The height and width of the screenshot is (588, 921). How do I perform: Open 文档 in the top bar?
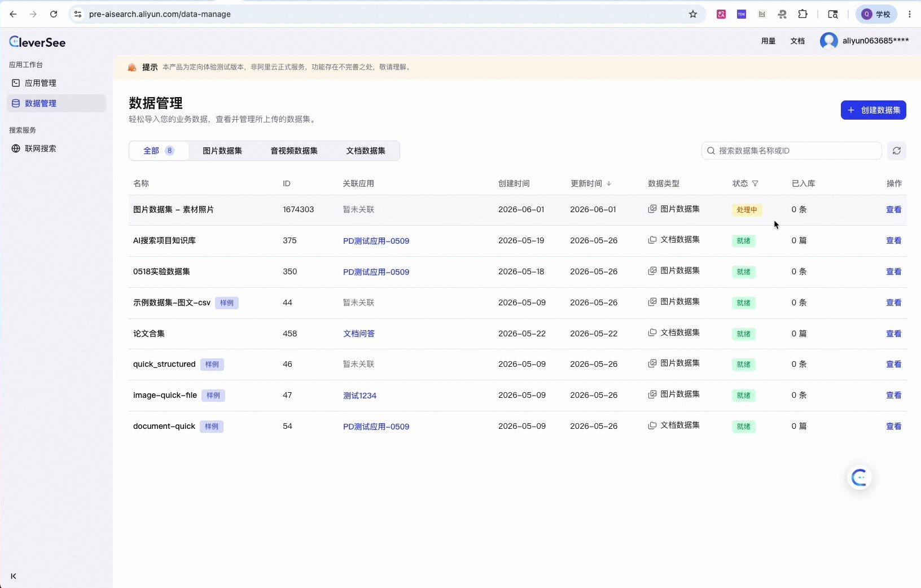pyautogui.click(x=797, y=41)
